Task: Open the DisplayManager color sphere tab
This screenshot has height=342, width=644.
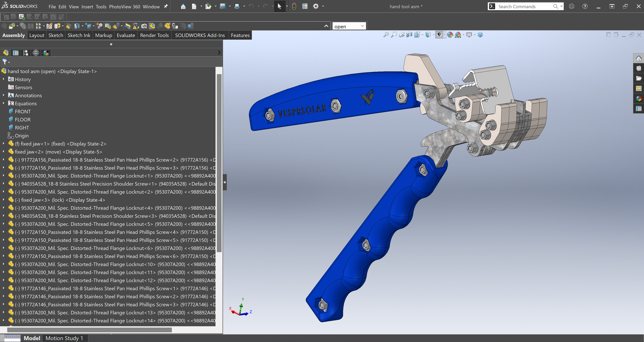Action: coord(46,53)
